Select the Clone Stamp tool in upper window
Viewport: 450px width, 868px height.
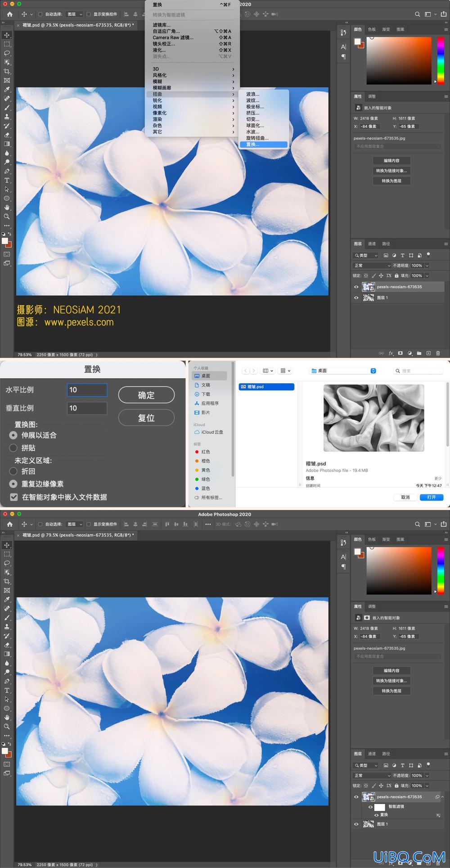7,117
